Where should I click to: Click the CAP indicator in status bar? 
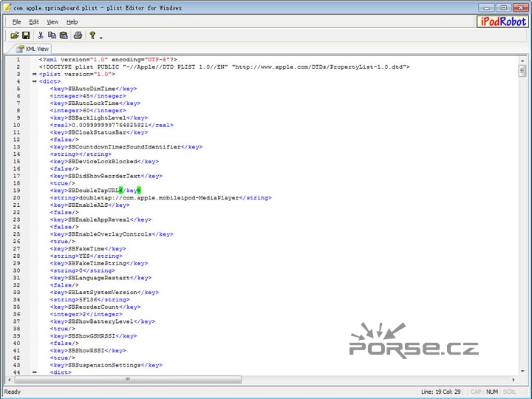[476, 392]
